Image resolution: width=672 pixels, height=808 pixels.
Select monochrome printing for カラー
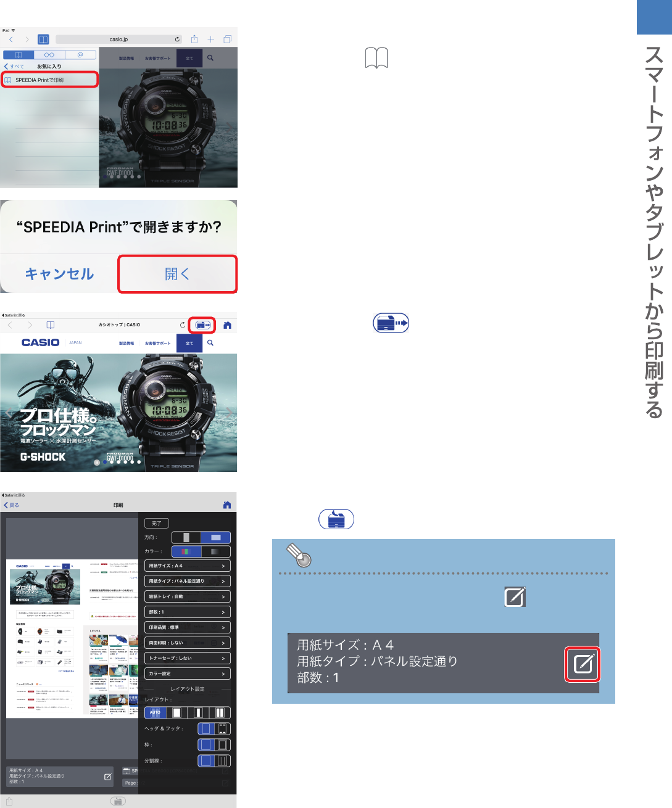coord(216,551)
